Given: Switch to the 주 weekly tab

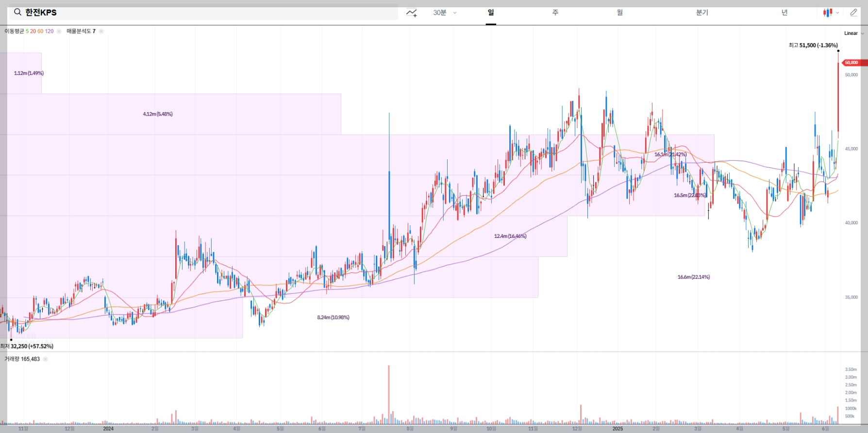Looking at the screenshot, I should [x=555, y=13].
